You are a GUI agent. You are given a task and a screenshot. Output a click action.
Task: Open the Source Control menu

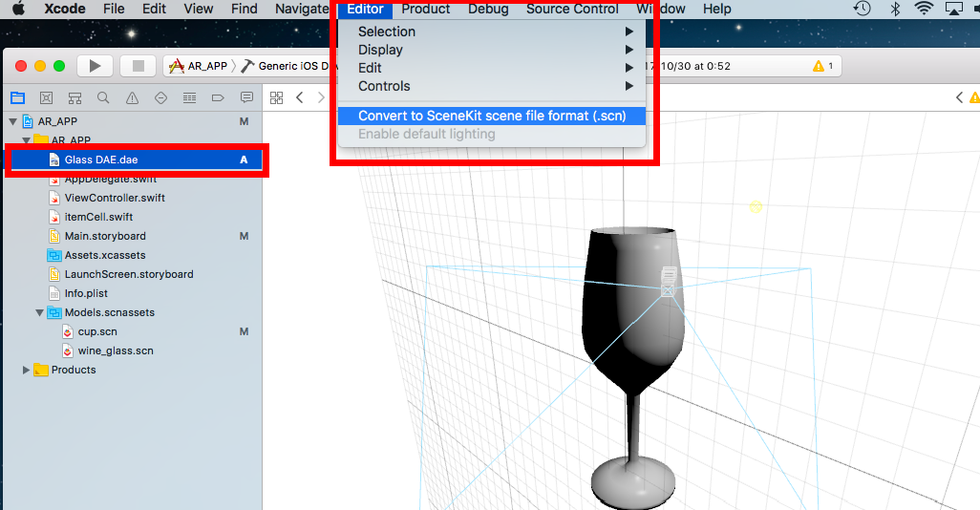click(572, 9)
